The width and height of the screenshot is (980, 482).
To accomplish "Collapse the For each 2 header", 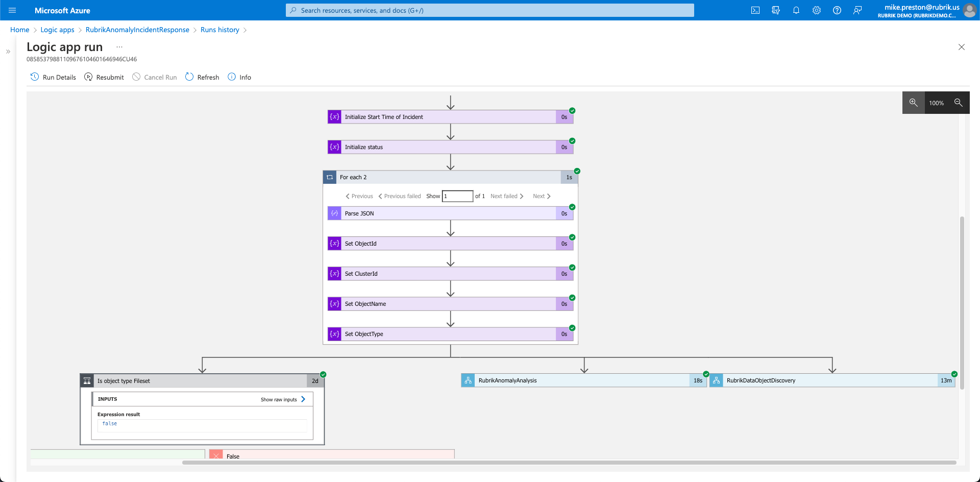I will click(450, 177).
